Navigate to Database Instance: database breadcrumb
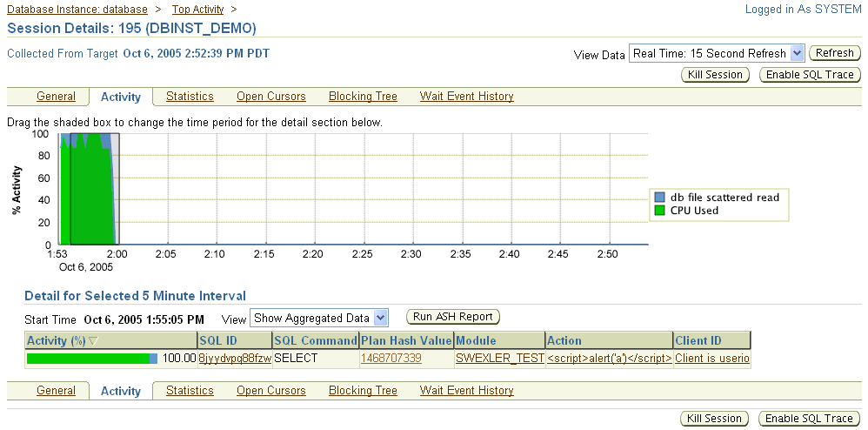 point(77,10)
